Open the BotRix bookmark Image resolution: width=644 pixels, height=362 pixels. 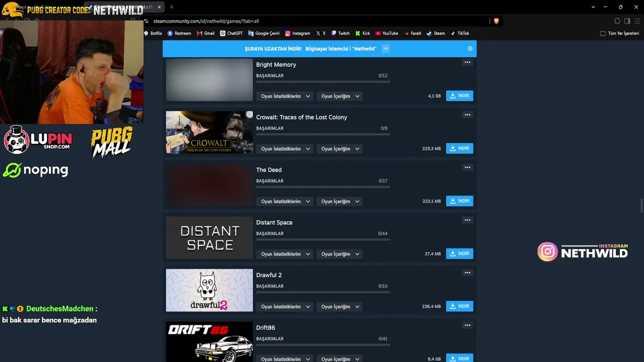pos(153,33)
